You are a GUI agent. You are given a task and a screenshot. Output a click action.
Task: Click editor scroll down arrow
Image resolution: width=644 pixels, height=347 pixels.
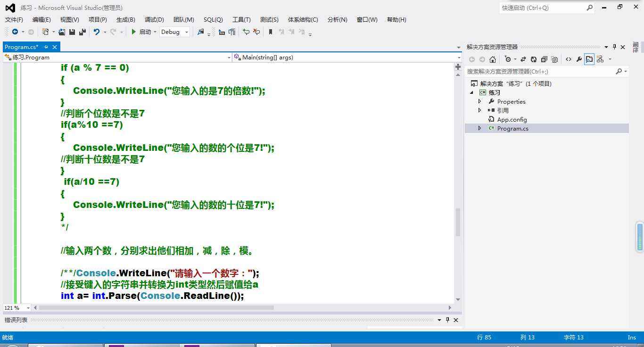458,300
